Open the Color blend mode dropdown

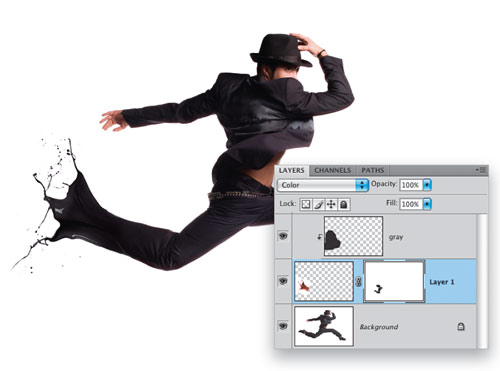click(323, 185)
